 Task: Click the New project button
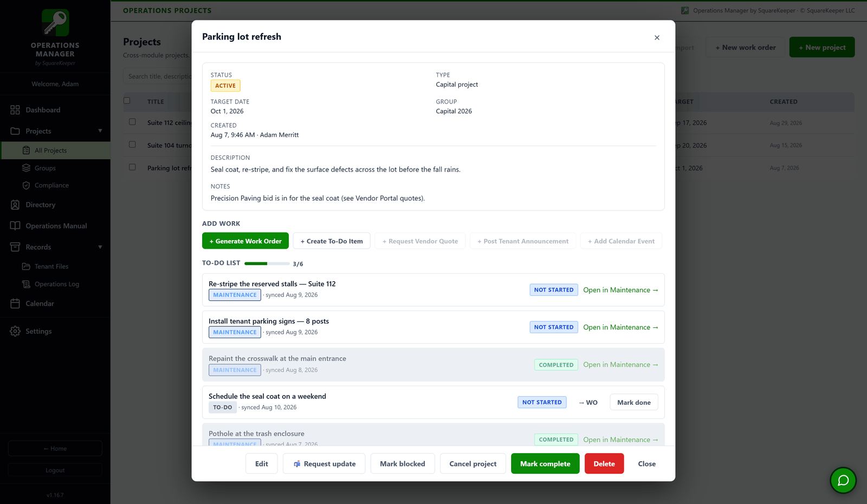(x=822, y=47)
